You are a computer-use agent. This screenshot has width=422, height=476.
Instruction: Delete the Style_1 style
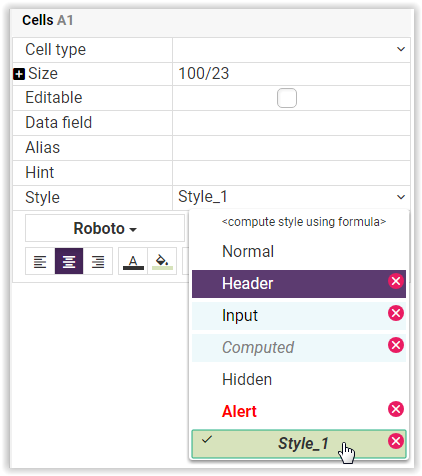(x=396, y=441)
